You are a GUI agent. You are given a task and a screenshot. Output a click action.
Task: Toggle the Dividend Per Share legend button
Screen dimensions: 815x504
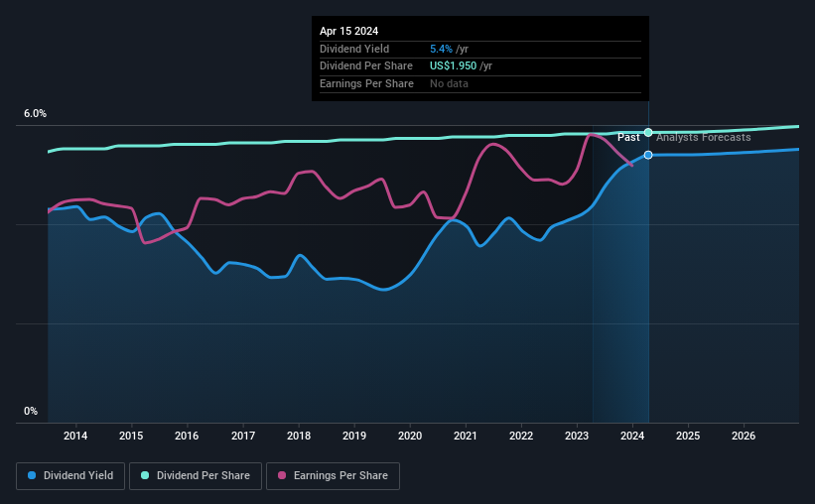coord(196,476)
